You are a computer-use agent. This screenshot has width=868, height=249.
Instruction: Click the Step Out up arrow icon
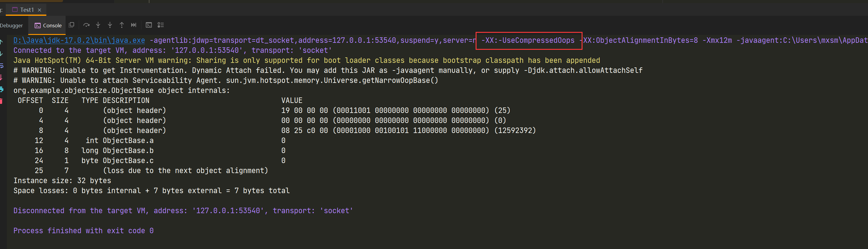[x=122, y=25]
